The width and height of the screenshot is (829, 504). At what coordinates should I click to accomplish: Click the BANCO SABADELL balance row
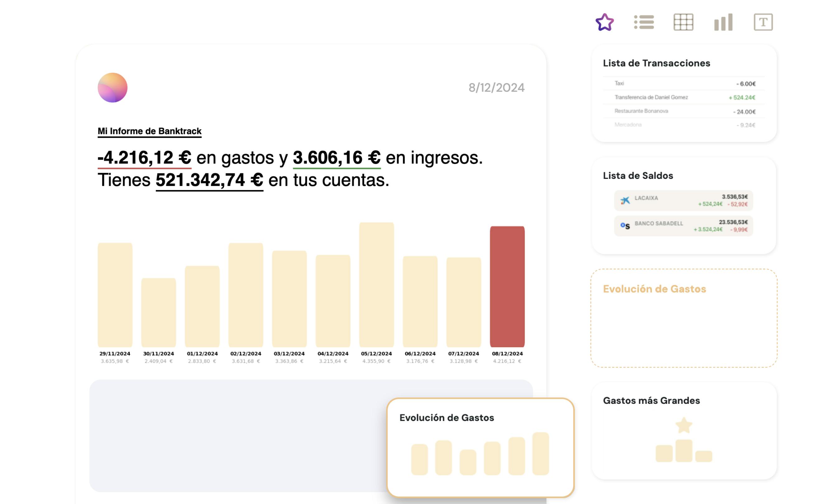(x=684, y=226)
